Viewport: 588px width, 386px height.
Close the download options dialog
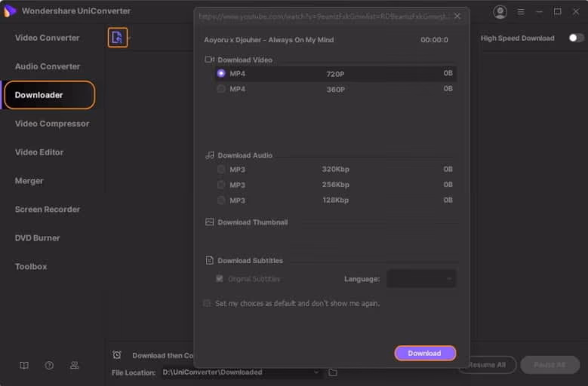click(x=457, y=16)
